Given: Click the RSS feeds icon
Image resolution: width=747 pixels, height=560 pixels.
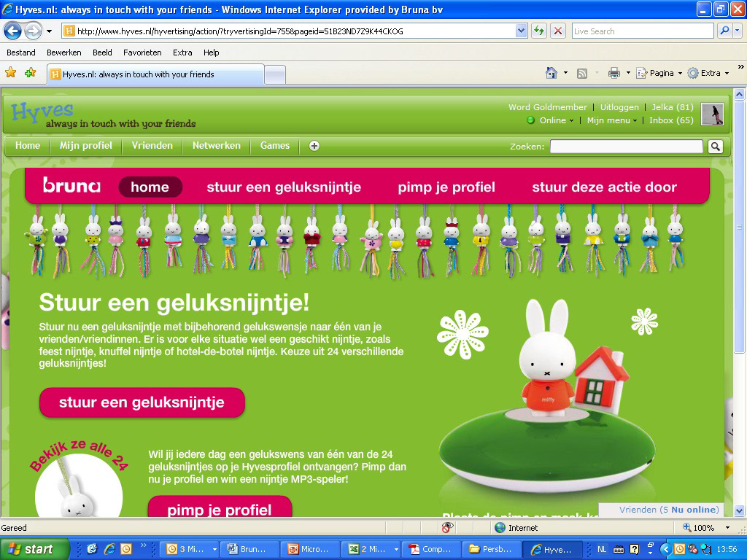Looking at the screenshot, I should point(581,74).
